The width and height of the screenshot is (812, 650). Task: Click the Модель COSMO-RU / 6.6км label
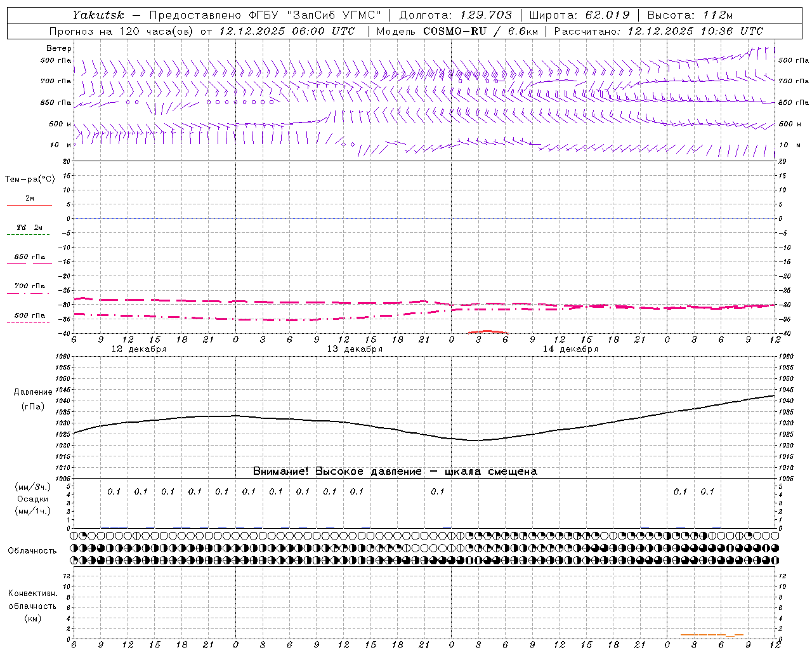pyautogui.click(x=457, y=31)
